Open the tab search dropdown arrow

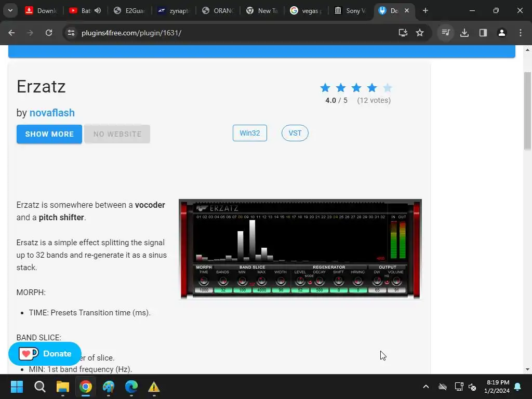click(x=10, y=10)
